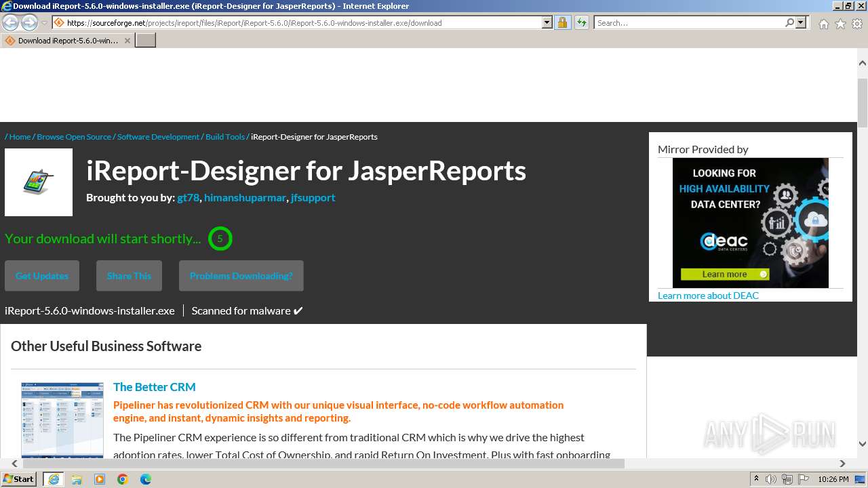This screenshot has height=488, width=868.
Task: Click the Problems Downloading? button
Action: pos(241,276)
